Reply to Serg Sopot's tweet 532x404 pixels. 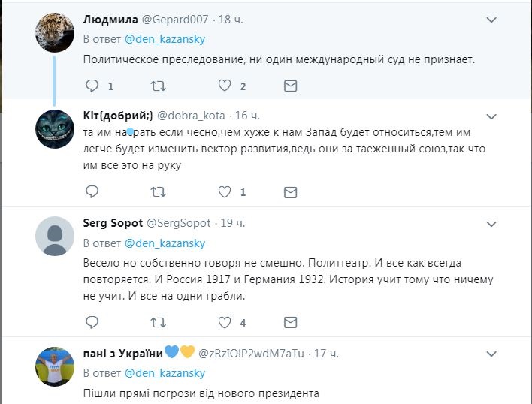click(x=92, y=322)
